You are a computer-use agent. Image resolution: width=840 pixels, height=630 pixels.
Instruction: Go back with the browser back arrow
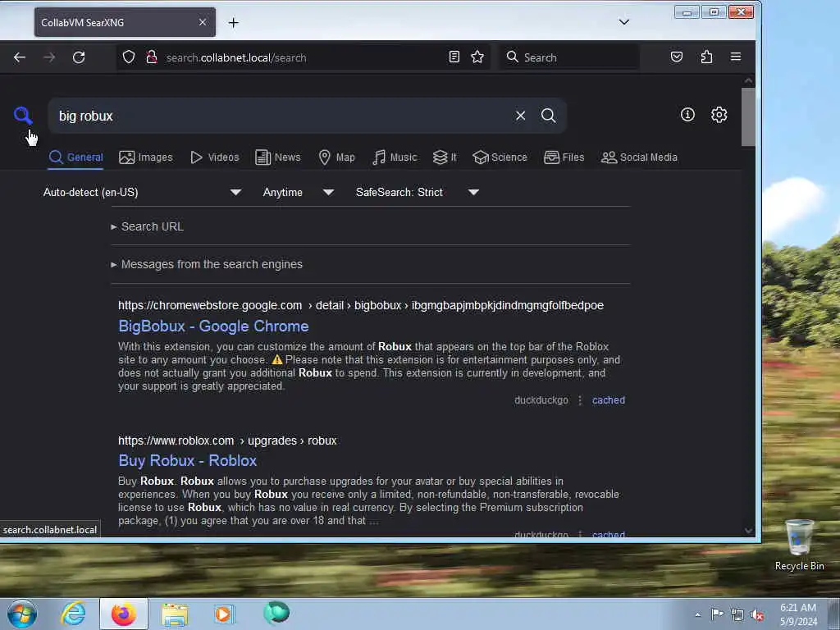pyautogui.click(x=20, y=57)
